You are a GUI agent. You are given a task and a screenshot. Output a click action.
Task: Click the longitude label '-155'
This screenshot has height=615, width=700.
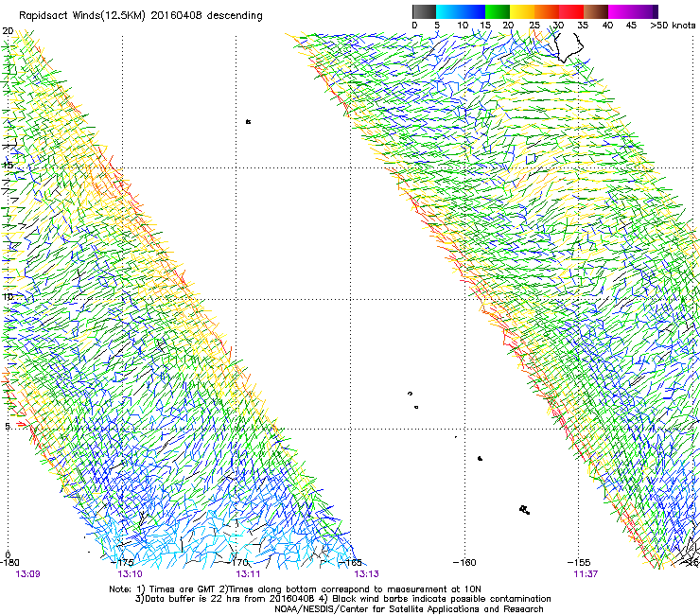click(579, 562)
